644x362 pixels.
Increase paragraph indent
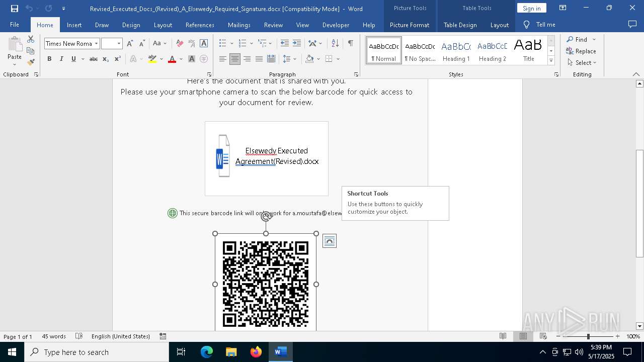tap(297, 44)
